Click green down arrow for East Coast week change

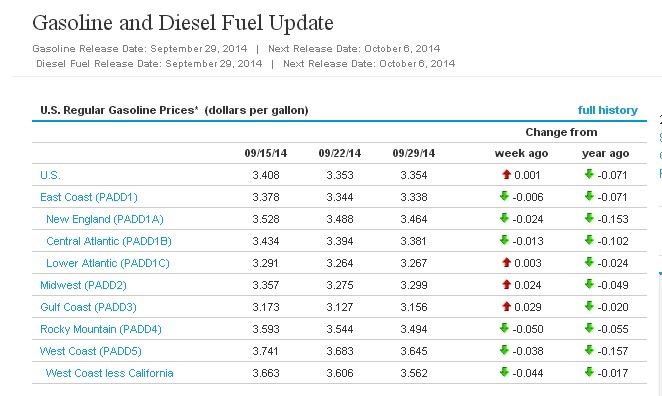pos(504,196)
